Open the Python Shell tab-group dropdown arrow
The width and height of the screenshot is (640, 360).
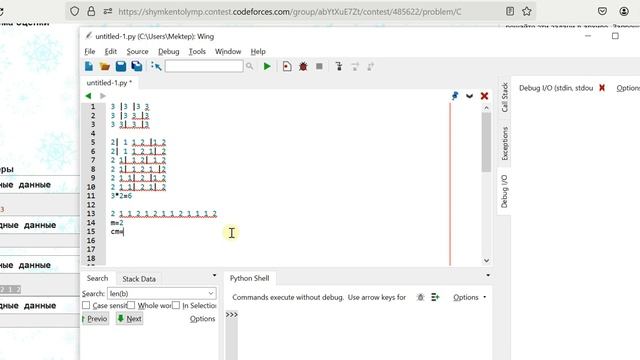point(488,276)
